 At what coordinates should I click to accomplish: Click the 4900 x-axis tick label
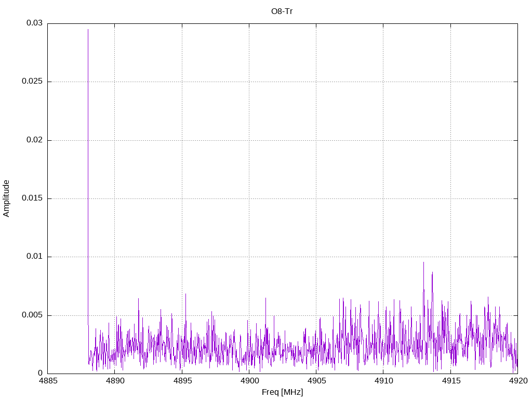tap(249, 381)
